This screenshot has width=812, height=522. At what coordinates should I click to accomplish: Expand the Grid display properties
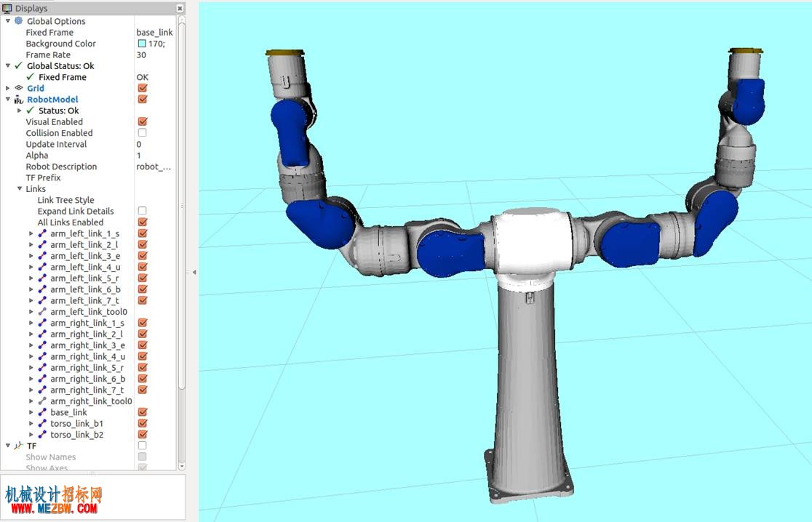[8, 88]
